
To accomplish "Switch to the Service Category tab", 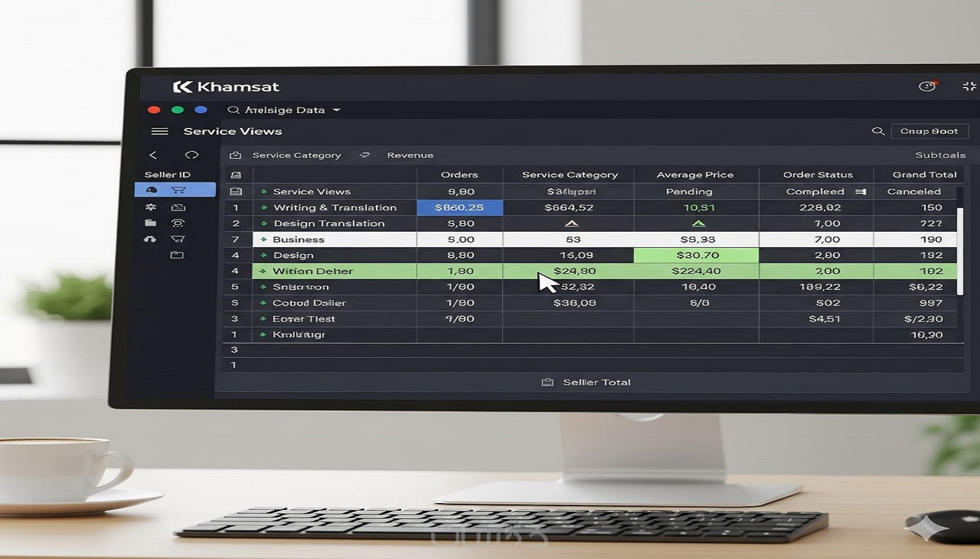I will coord(296,155).
